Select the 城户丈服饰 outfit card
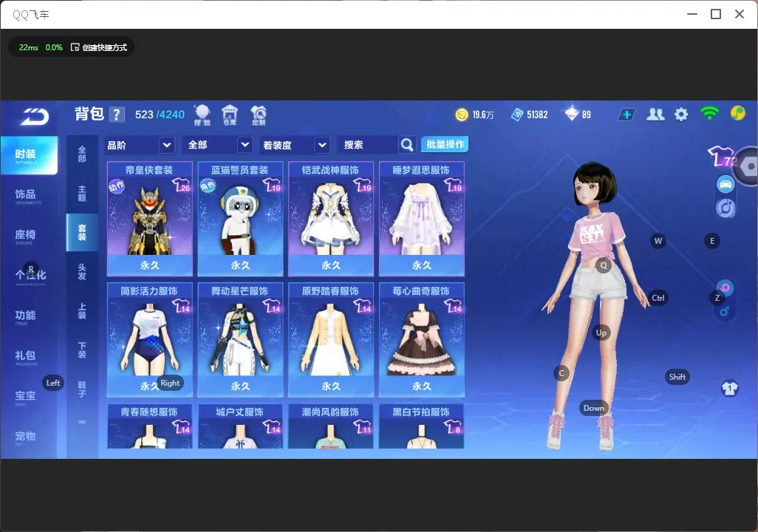 pos(240,426)
